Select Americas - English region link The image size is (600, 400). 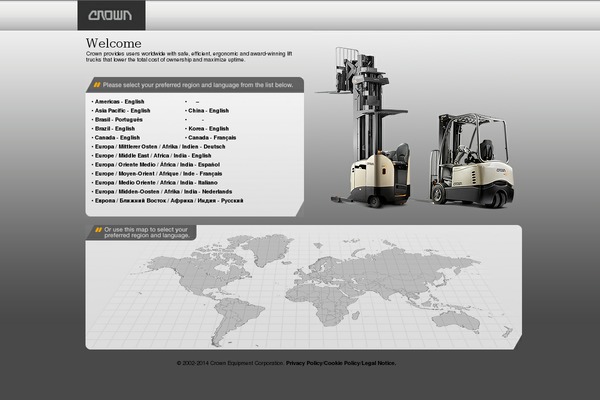pos(119,102)
